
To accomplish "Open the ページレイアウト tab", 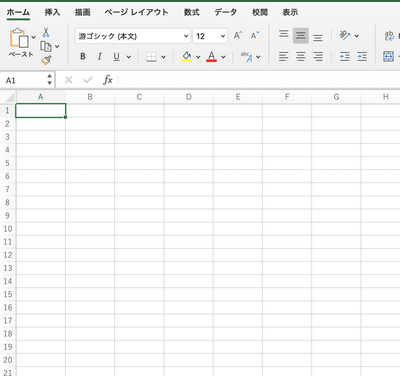I will coord(136,13).
